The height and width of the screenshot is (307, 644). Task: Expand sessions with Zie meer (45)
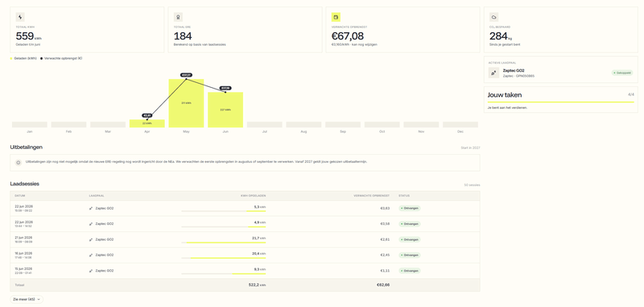click(27, 300)
